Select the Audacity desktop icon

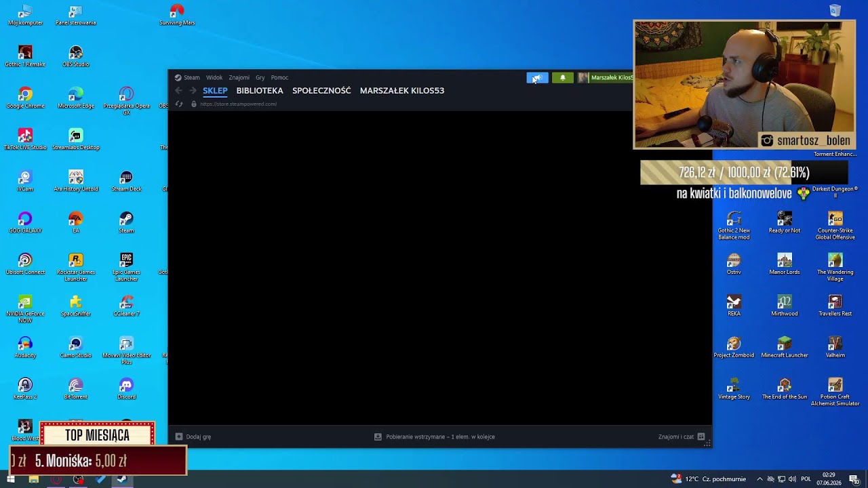tap(25, 348)
